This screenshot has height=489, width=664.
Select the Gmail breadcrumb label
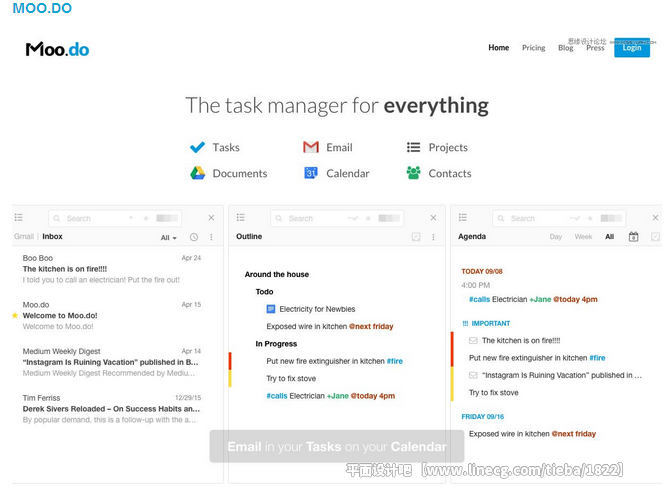tap(24, 236)
